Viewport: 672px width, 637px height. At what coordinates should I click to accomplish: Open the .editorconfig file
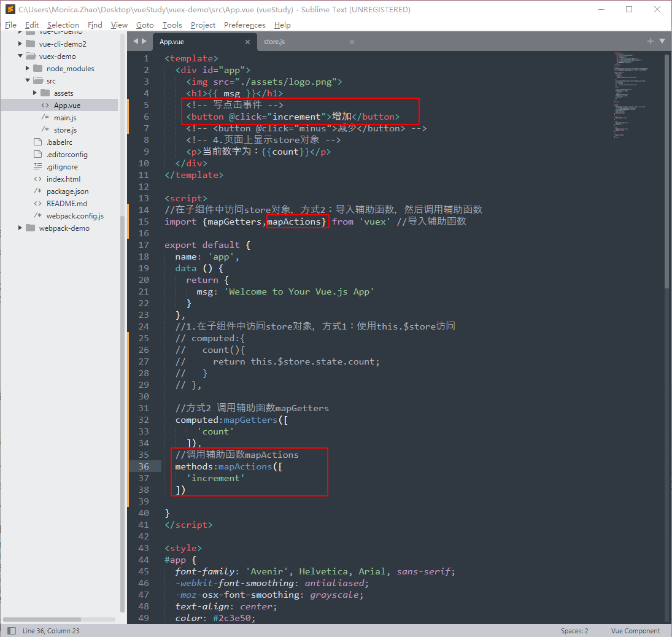(67, 155)
